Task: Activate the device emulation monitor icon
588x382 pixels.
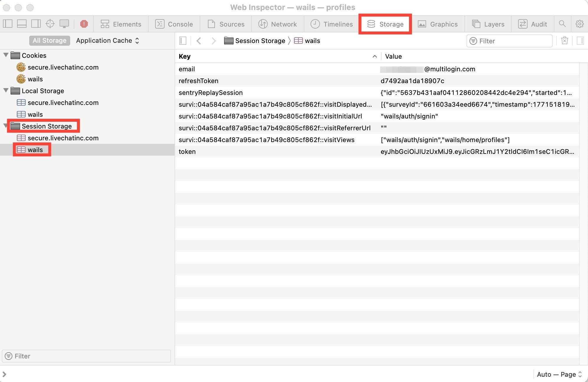Action: coord(64,24)
